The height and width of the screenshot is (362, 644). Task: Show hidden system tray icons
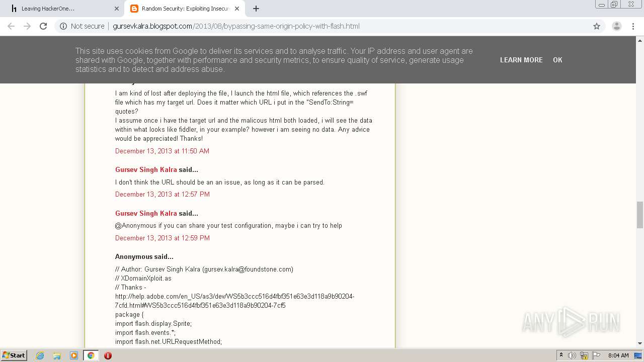pos(561,355)
